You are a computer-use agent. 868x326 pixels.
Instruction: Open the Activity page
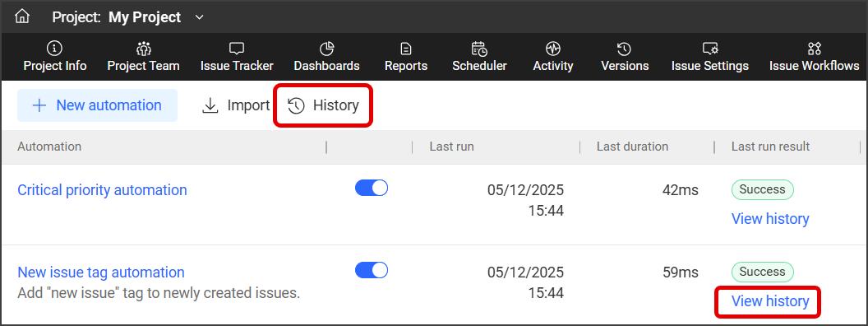553,57
